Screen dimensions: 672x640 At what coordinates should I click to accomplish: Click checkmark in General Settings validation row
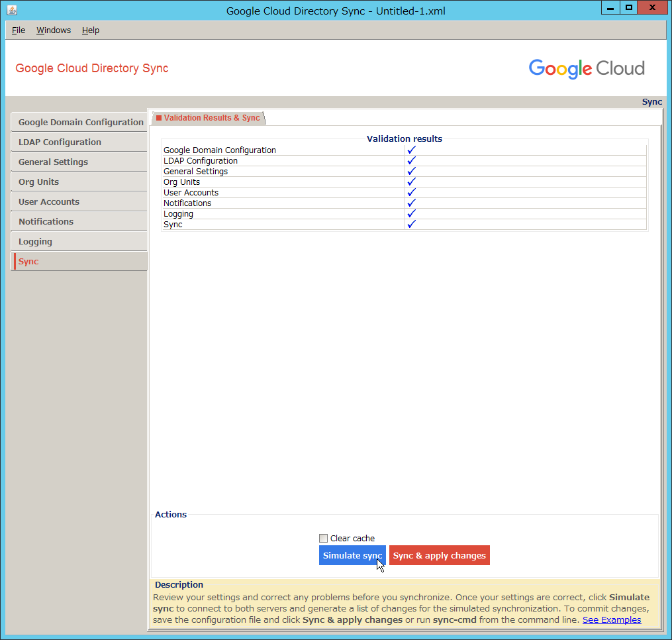pos(411,171)
